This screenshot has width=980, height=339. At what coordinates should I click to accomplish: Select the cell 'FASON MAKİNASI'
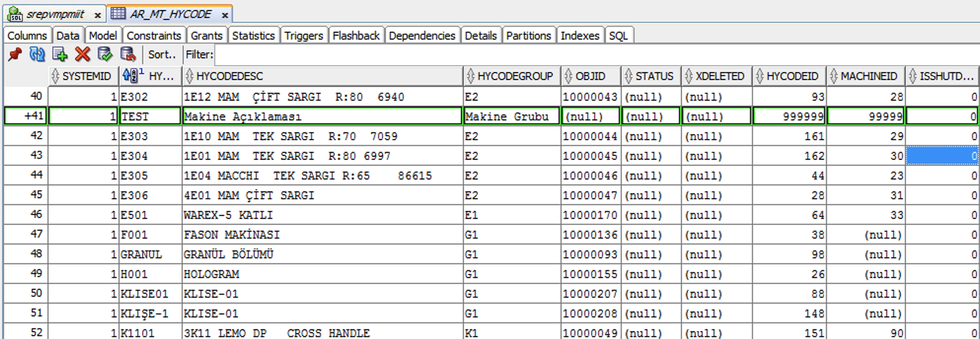322,235
